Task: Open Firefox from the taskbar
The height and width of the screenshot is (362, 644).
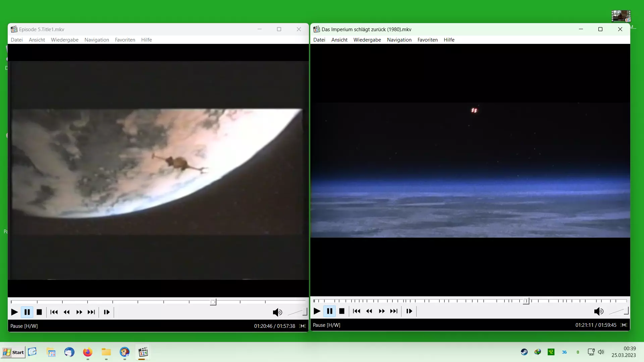Action: (x=88, y=352)
